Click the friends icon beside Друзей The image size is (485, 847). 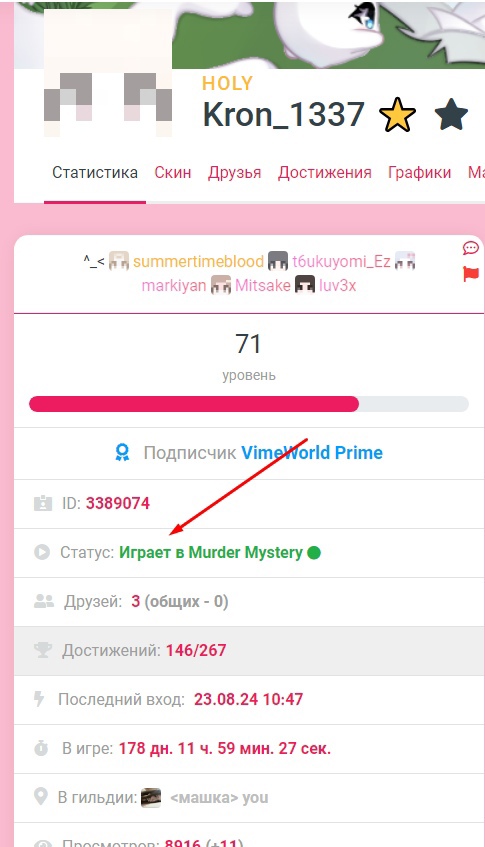click(x=44, y=601)
